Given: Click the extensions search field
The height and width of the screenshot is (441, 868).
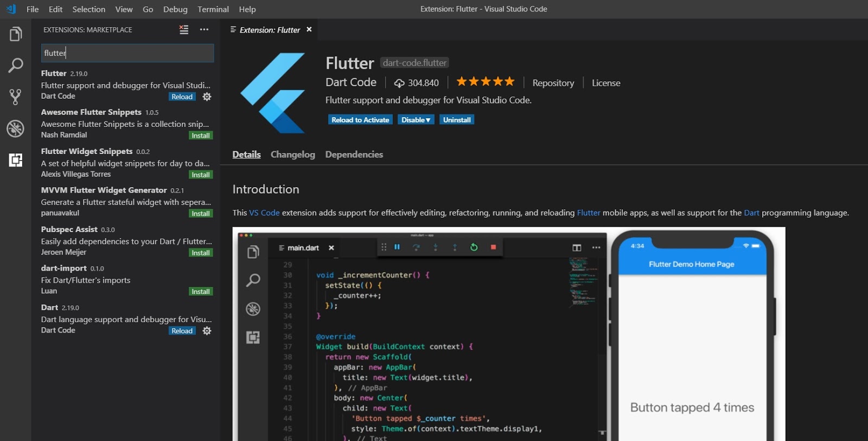Looking at the screenshot, I should (127, 53).
